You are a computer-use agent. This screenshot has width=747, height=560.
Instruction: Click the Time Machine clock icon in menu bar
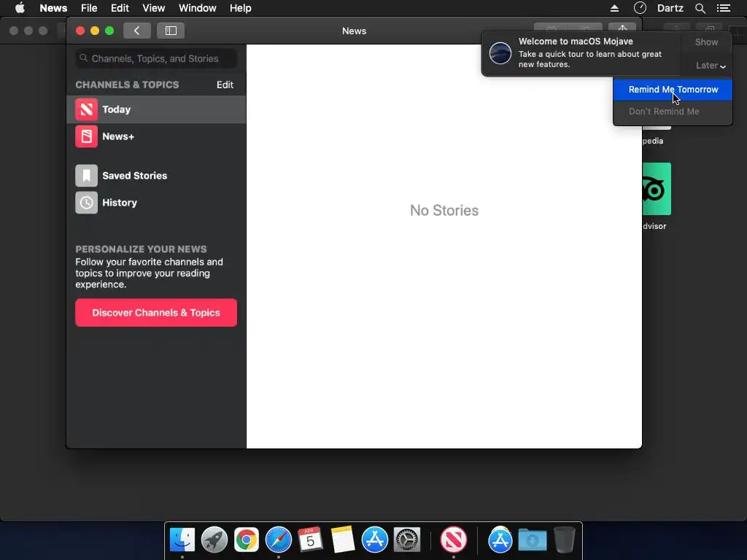click(640, 8)
